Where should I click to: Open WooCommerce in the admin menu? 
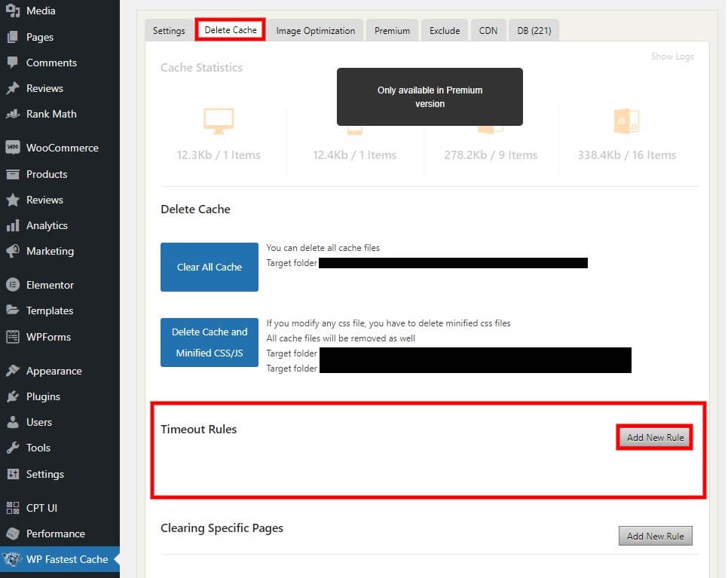coord(63,148)
